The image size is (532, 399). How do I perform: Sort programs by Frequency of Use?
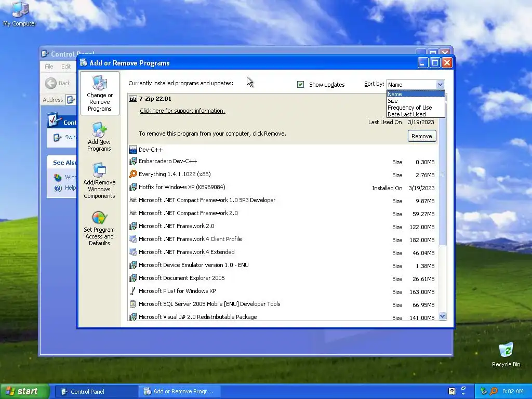click(416, 108)
